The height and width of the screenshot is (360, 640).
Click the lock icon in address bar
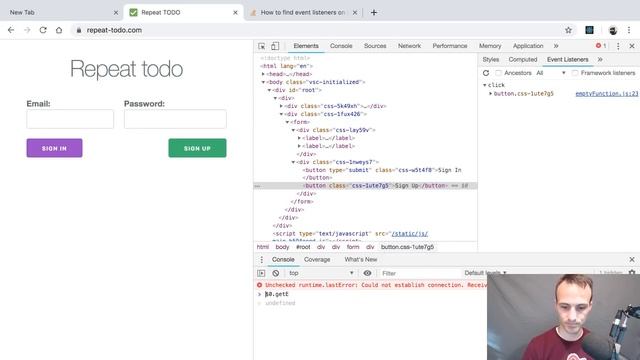79,30
